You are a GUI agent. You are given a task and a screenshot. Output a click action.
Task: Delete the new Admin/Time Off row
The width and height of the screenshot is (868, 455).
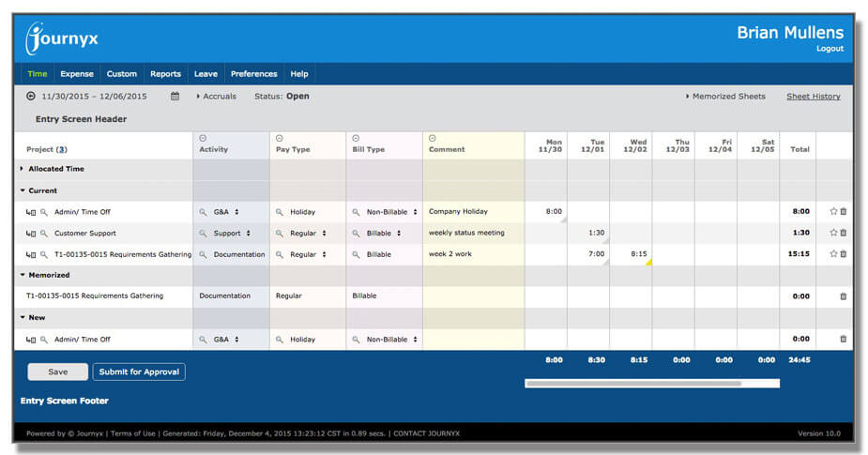click(843, 339)
